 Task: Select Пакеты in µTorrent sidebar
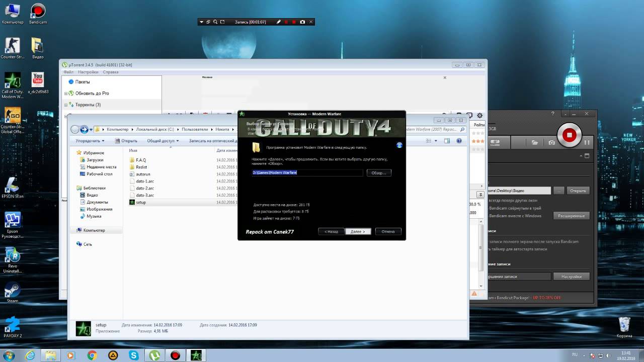83,82
